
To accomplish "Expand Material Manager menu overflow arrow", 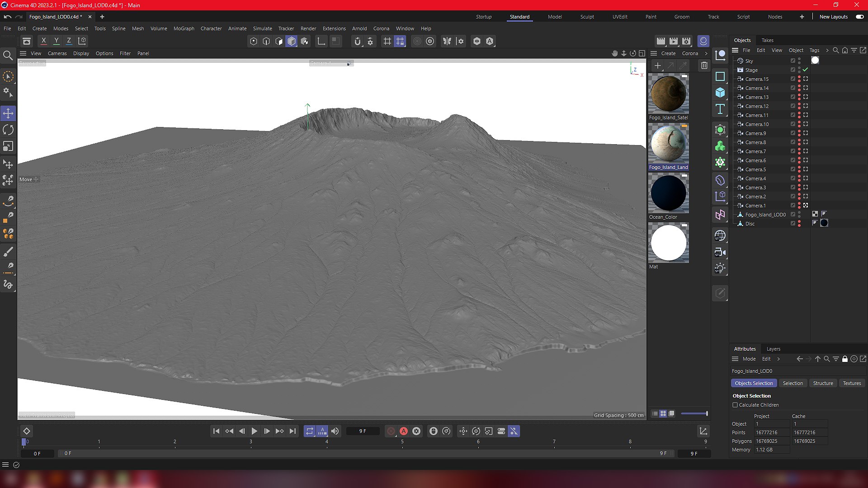I will pos(706,53).
